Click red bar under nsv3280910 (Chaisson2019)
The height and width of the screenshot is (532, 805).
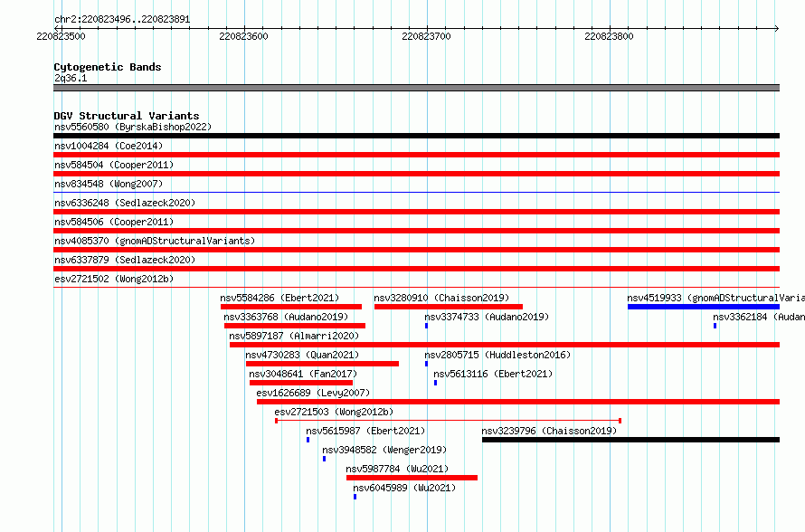449,307
